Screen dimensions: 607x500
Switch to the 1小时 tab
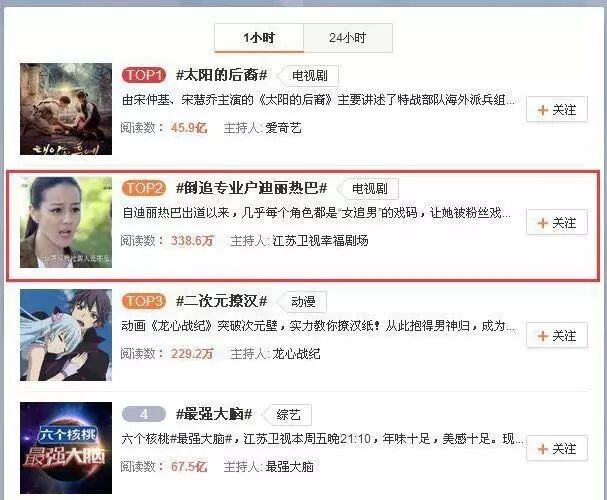point(259,38)
